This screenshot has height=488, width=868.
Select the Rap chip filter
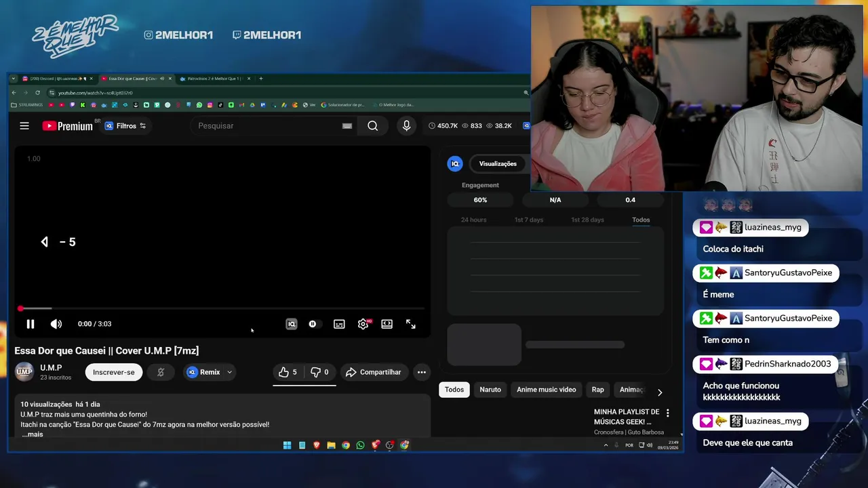(x=597, y=390)
